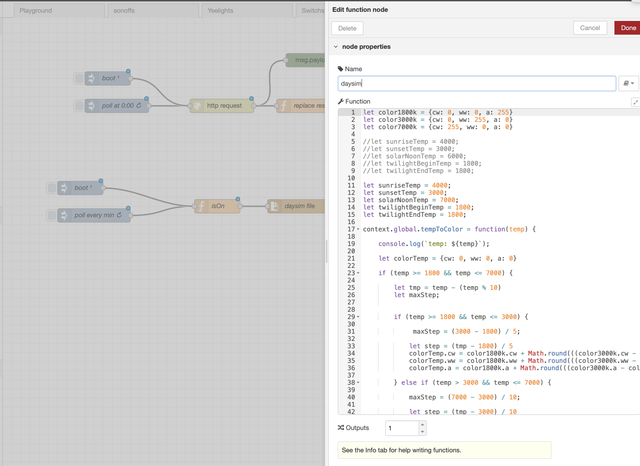Increase the Outputs count with up arrow
This screenshot has width=640, height=466.
coord(422,424)
